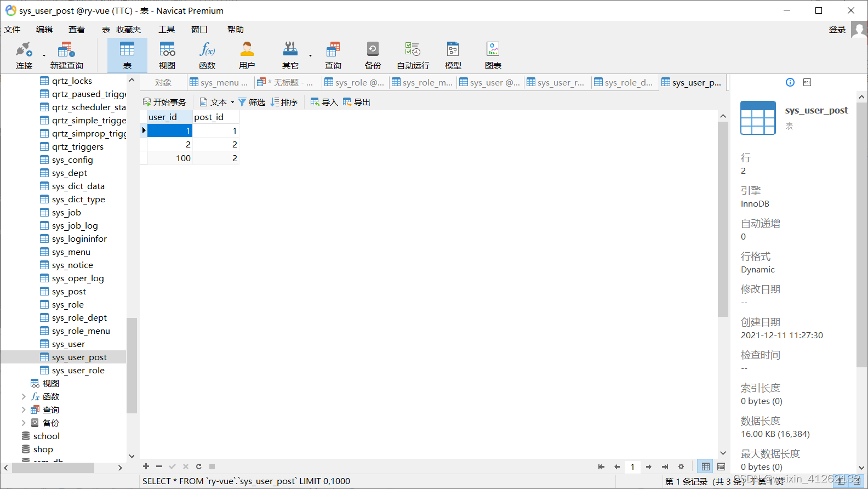The width and height of the screenshot is (868, 489).
Task: Click the delete record minus icon
Action: tap(159, 467)
